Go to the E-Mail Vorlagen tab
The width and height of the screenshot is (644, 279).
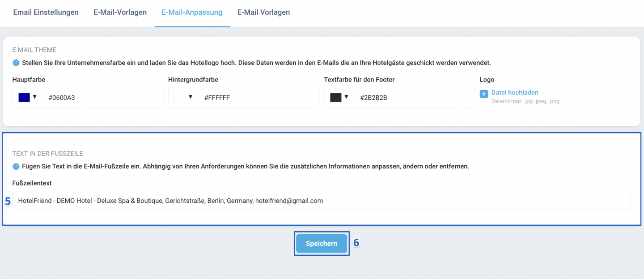(x=263, y=13)
